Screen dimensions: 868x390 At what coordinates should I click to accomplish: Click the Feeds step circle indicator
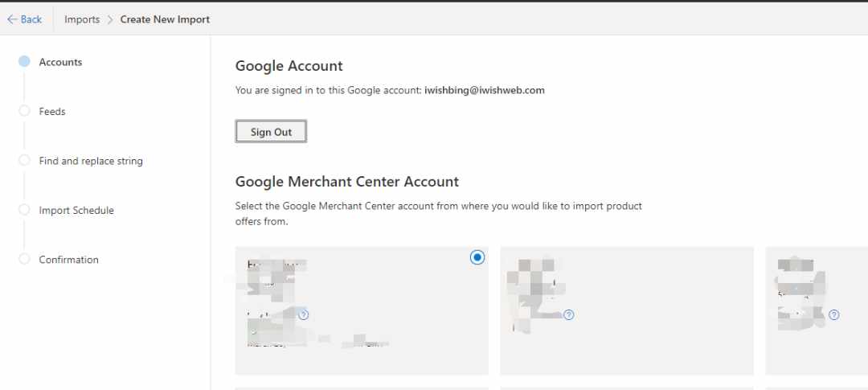tap(24, 111)
